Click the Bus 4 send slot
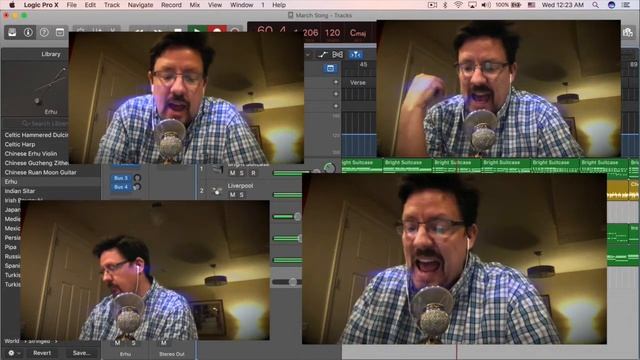The width and height of the screenshot is (640, 360). pos(121,187)
